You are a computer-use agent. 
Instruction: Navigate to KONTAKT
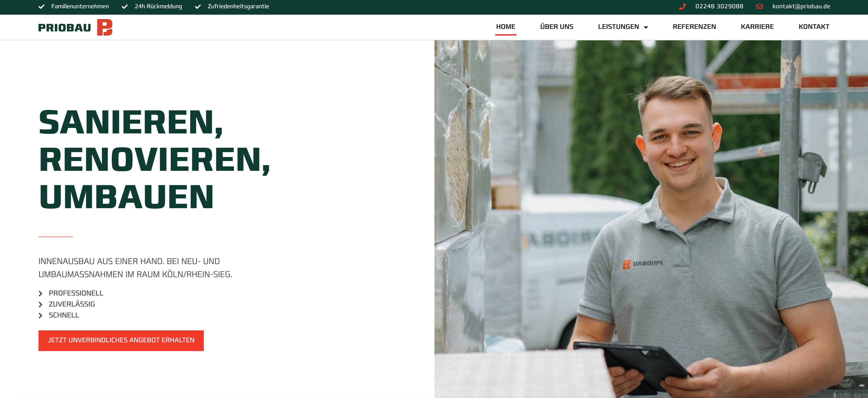click(814, 27)
